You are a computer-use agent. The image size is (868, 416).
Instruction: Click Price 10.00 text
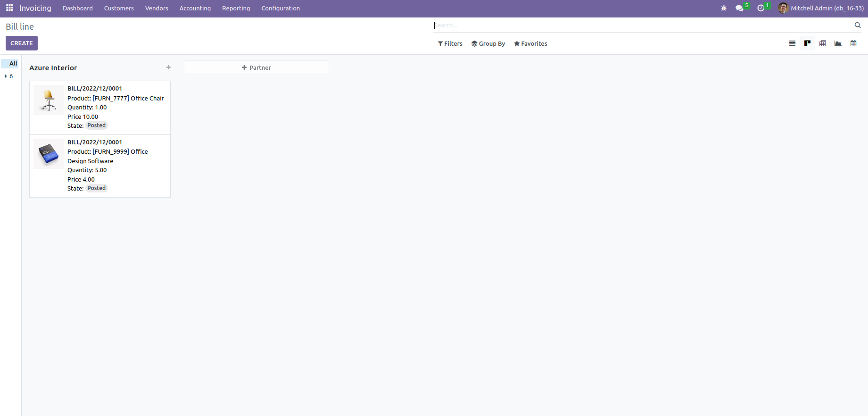pyautogui.click(x=83, y=117)
